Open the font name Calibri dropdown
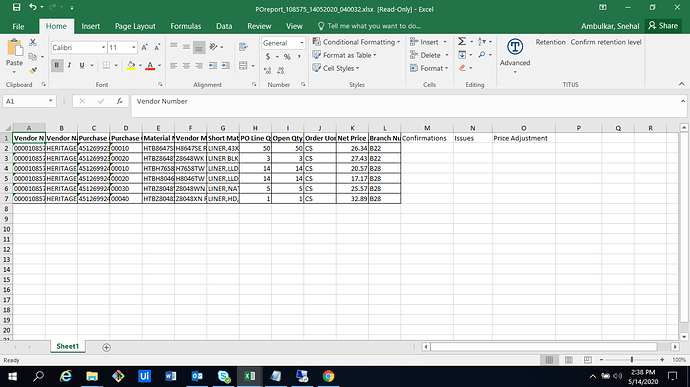 (x=103, y=47)
